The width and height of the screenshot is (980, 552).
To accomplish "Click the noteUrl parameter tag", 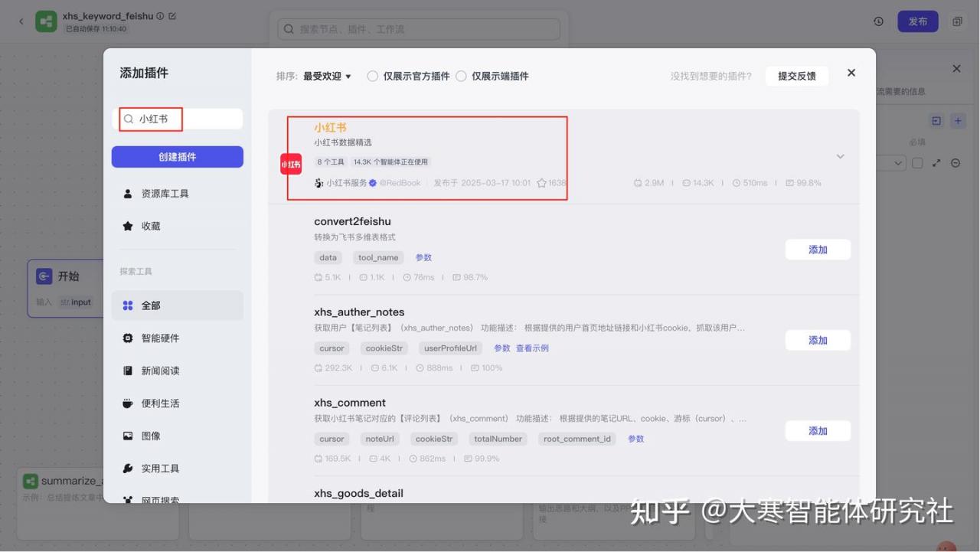I will [380, 439].
